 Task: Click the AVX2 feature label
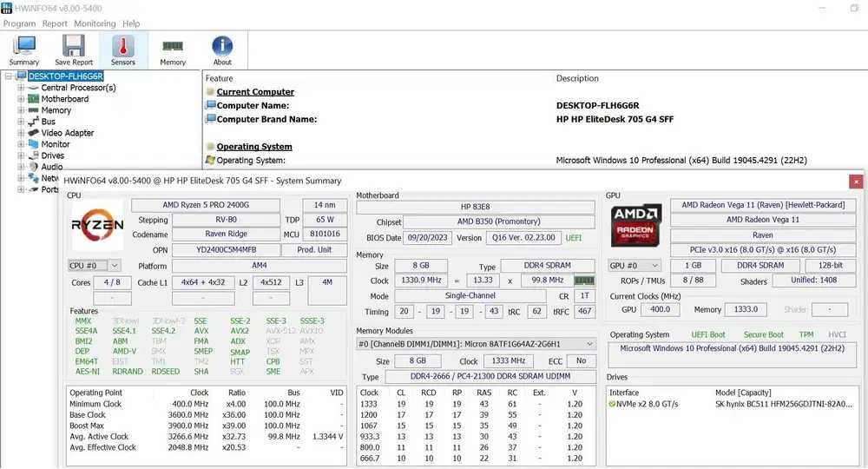coord(240,331)
